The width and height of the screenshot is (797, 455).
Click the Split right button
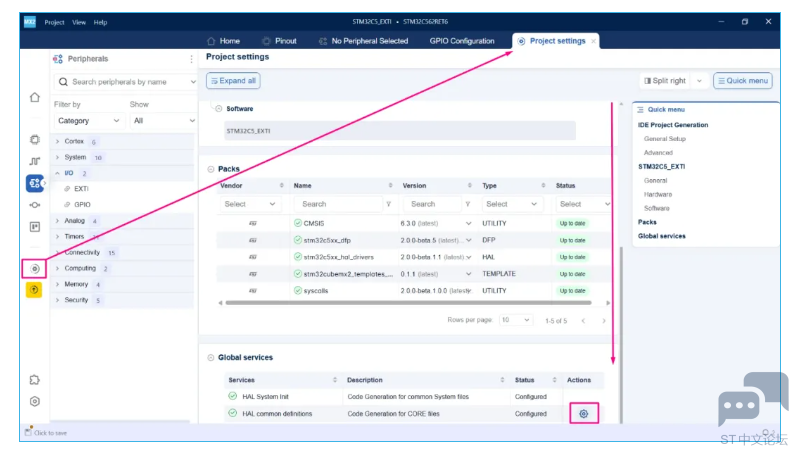[x=665, y=81]
